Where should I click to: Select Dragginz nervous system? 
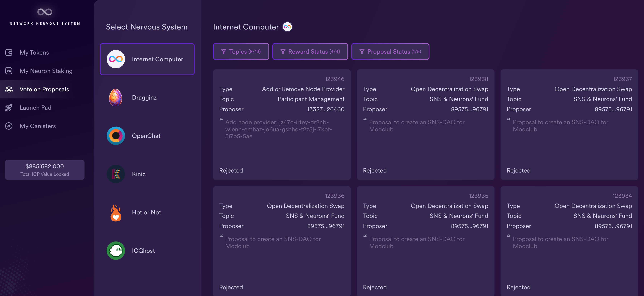point(147,97)
